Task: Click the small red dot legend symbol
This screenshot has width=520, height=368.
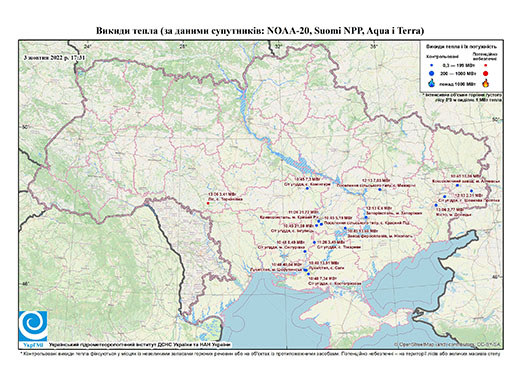Action: pyautogui.click(x=485, y=65)
